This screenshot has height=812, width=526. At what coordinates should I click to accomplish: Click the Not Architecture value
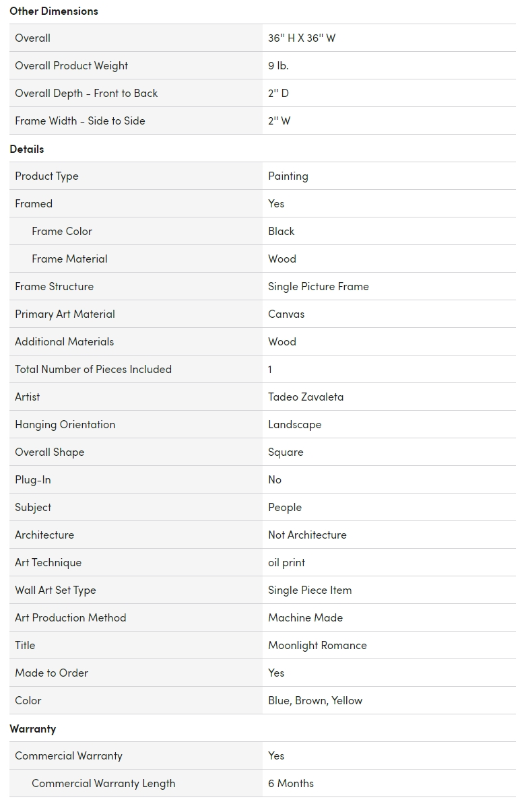tap(307, 535)
